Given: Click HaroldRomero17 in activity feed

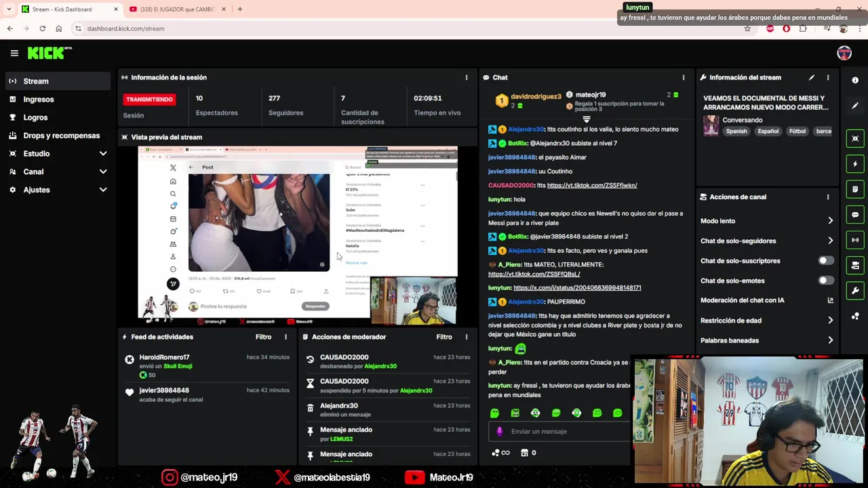Looking at the screenshot, I should (164, 357).
